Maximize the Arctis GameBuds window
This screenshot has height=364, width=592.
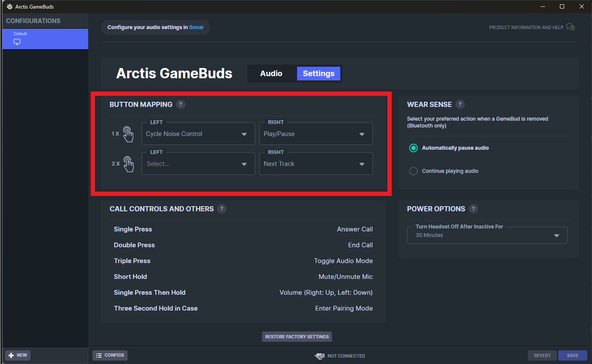[x=562, y=7]
